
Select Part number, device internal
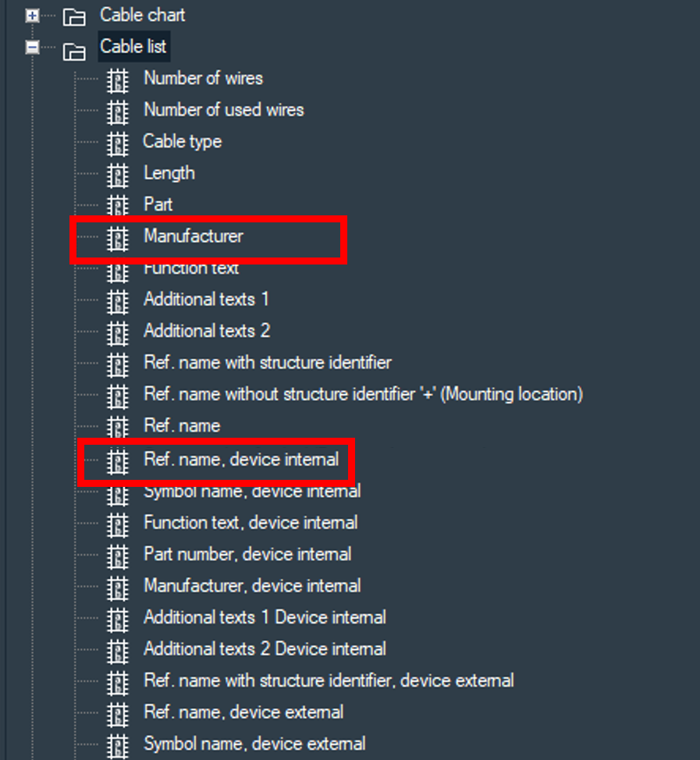click(247, 554)
